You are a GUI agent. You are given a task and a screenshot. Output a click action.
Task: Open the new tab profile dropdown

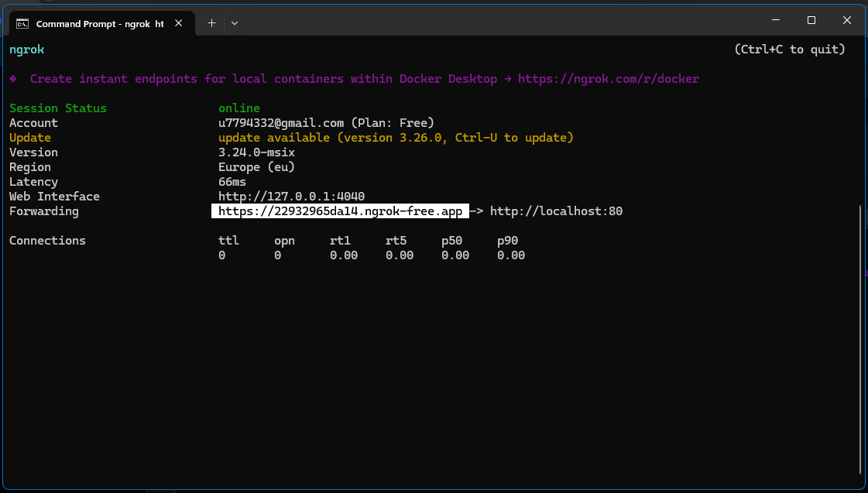tap(235, 23)
